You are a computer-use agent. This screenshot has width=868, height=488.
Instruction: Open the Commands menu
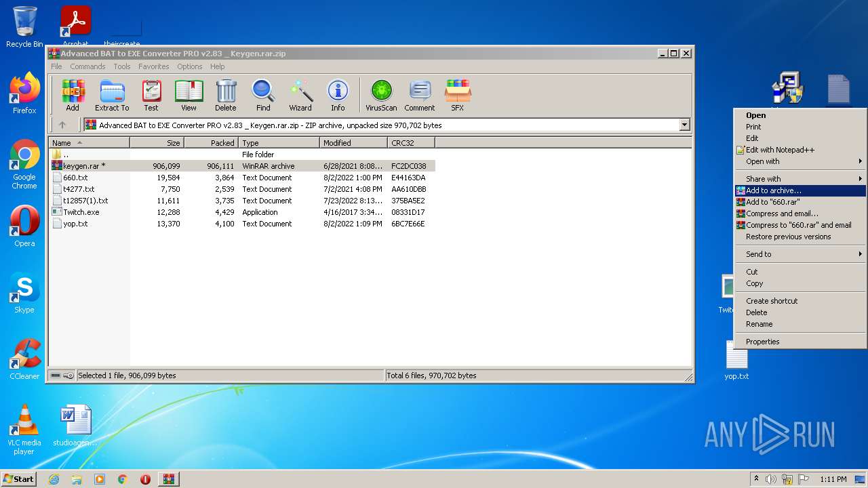(87, 66)
